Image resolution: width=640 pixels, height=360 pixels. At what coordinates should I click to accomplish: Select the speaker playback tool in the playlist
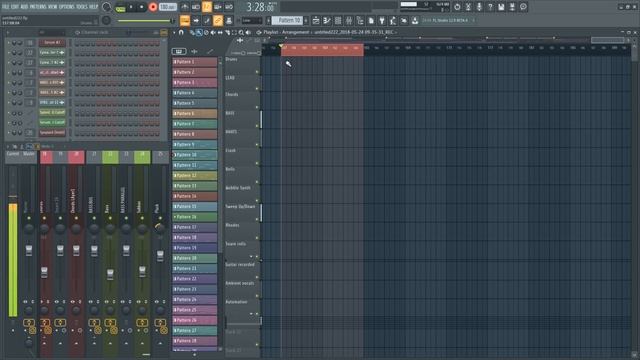click(248, 32)
